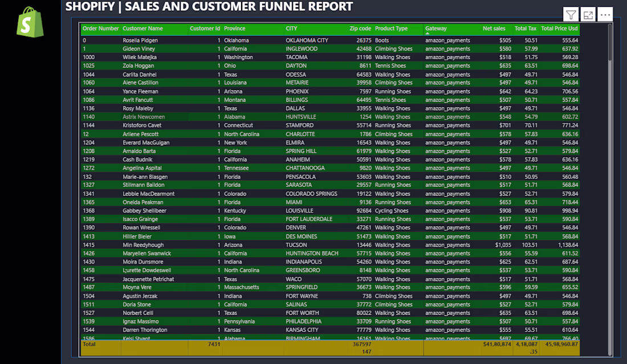Sort by the Product Type column header

coord(391,28)
